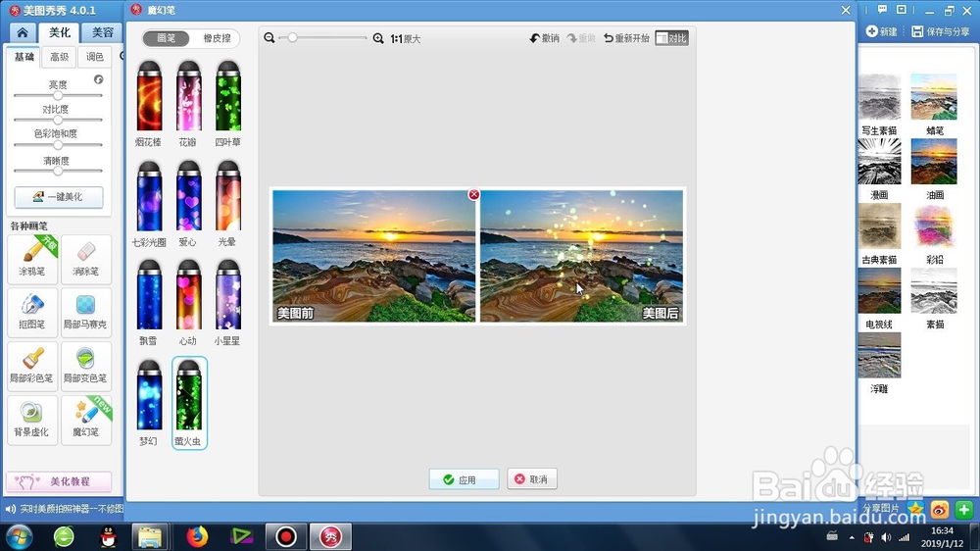
Task: Open Firefox from the taskbar
Action: tap(197, 536)
